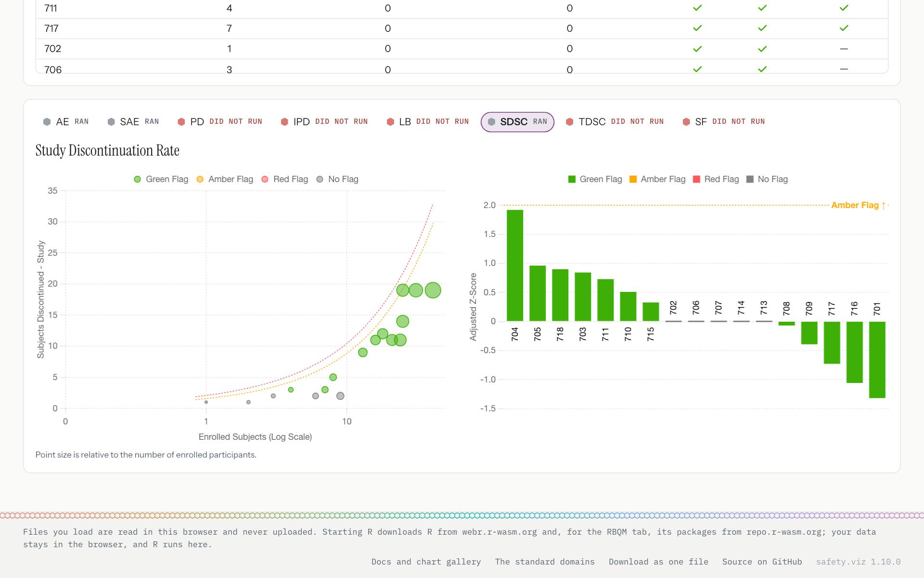Click the 702 row site ID cell

52,49
